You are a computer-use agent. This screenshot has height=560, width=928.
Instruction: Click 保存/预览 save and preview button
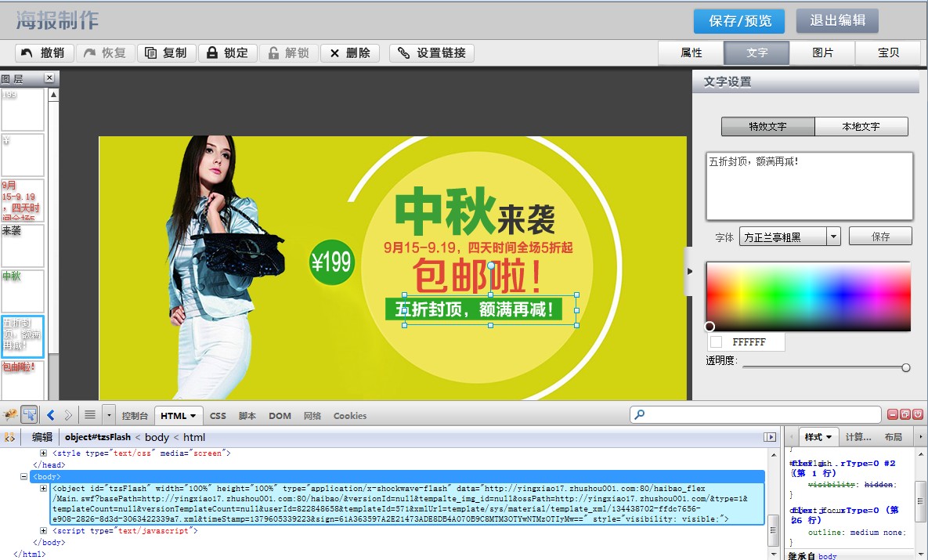tap(739, 21)
